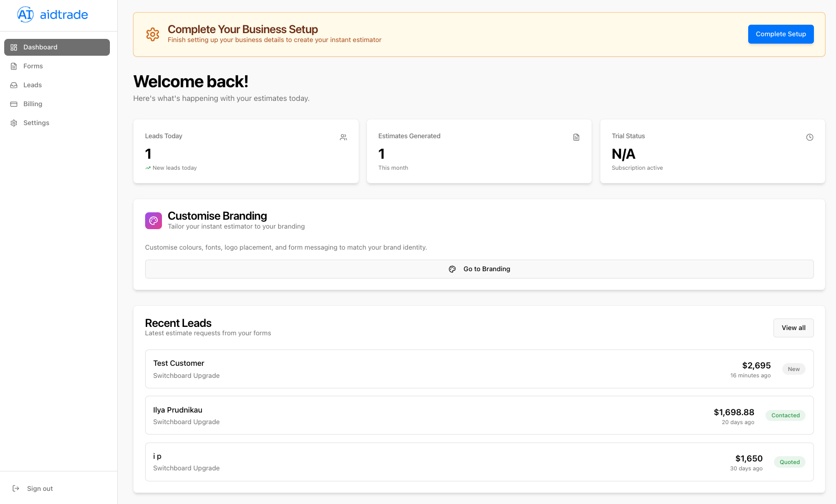
Task: Click the aidtrade logo icon
Action: [x=25, y=15]
